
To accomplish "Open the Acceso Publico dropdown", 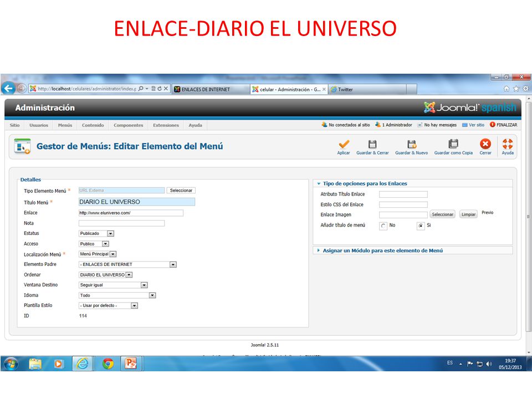I will click(x=94, y=244).
